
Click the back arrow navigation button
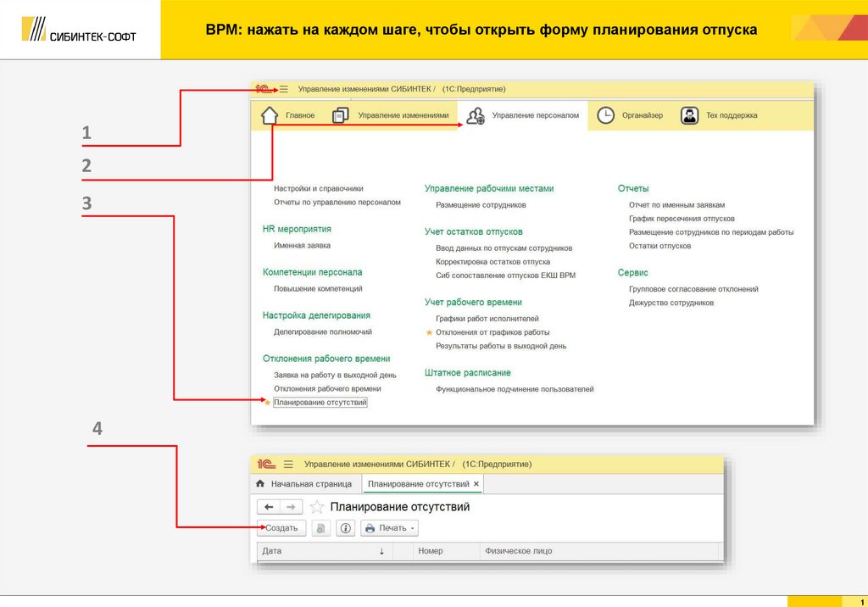269,507
